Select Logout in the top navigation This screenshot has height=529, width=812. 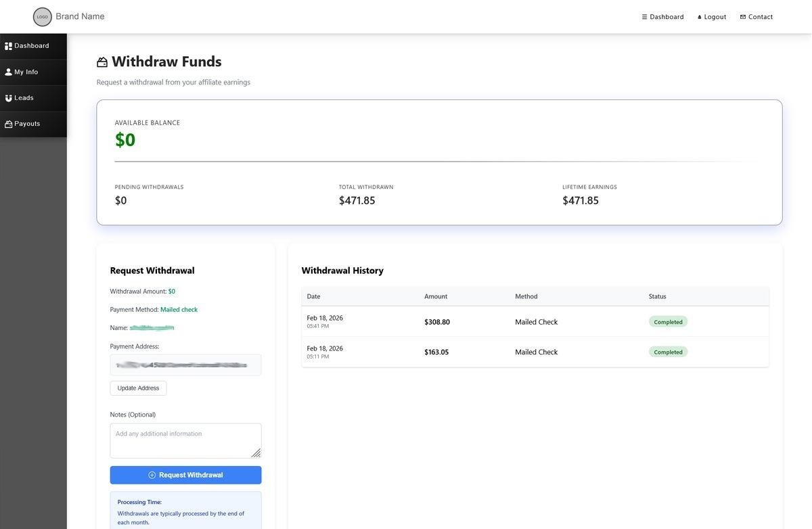click(715, 17)
